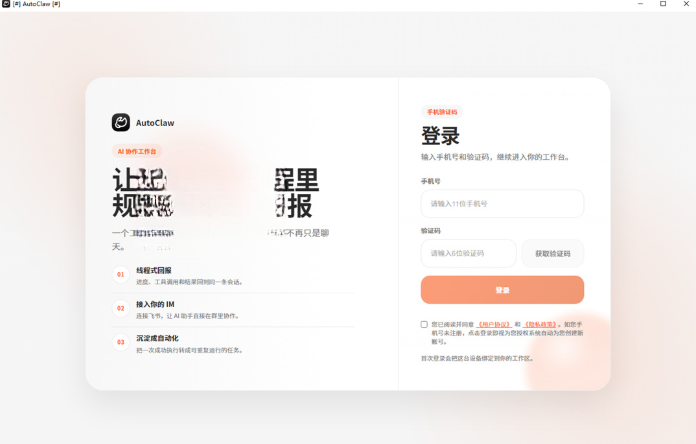696x444 pixels.
Task: Click the 验证码 field label
Action: pyautogui.click(x=431, y=231)
